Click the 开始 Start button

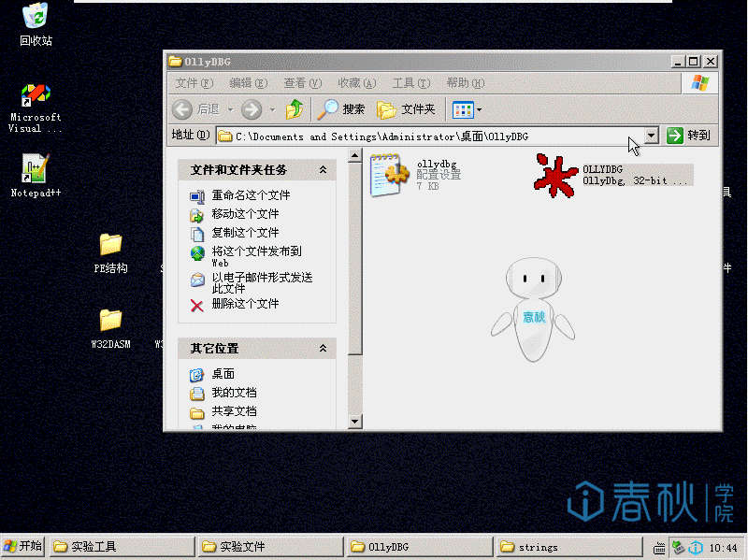coord(23,546)
